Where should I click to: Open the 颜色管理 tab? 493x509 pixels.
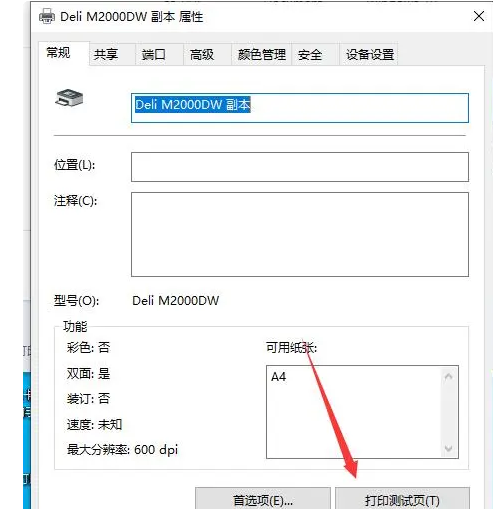point(261,54)
